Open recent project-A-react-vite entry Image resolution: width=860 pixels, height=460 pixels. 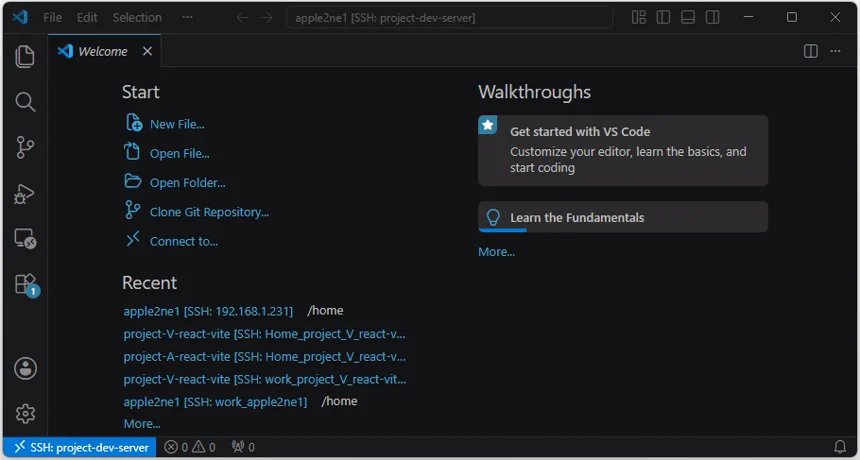tap(264, 357)
